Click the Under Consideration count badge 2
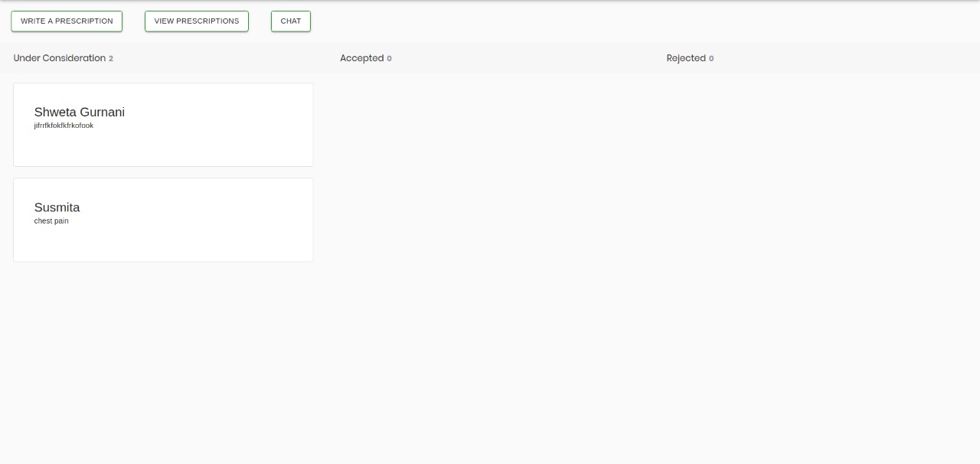This screenshot has width=980, height=464. coord(111,59)
